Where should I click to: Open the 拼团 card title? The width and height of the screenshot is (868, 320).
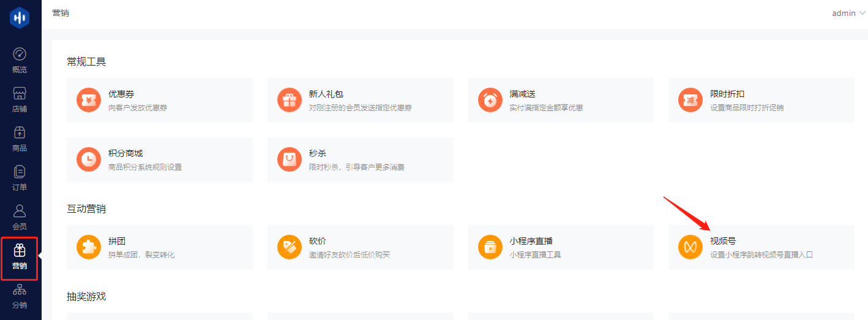[117, 242]
